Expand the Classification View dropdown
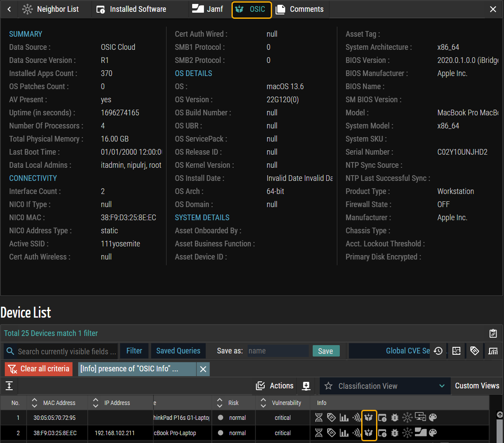Viewport: 504px width, 443px height. (442, 386)
